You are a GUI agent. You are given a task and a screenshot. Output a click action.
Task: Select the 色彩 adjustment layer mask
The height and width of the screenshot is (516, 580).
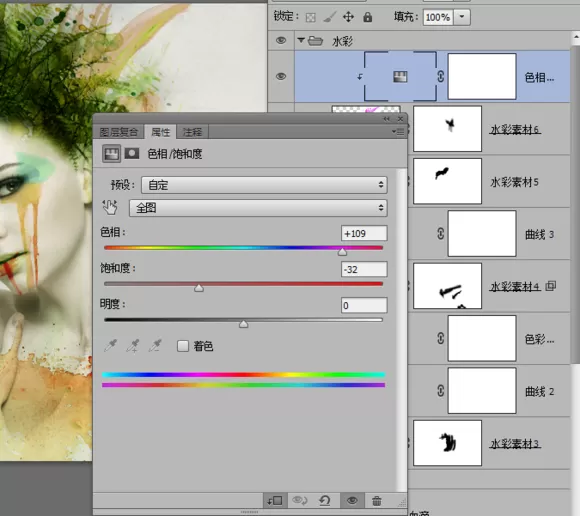click(x=482, y=338)
